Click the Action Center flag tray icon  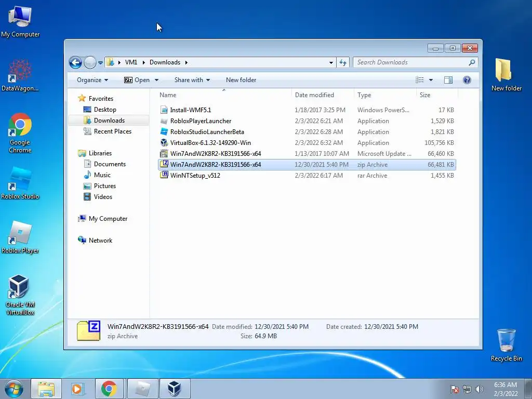pos(455,389)
